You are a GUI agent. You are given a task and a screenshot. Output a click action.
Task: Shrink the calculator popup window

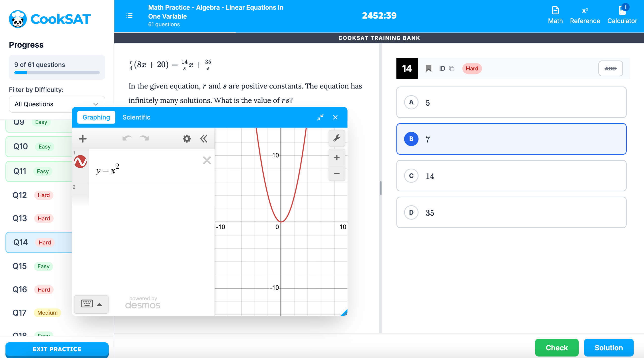[320, 117]
